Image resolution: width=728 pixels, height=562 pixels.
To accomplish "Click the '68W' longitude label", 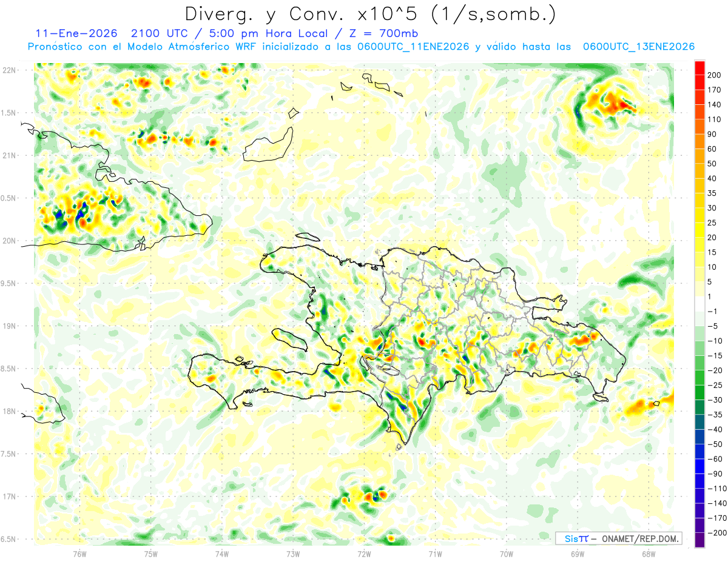I will pos(649,553).
